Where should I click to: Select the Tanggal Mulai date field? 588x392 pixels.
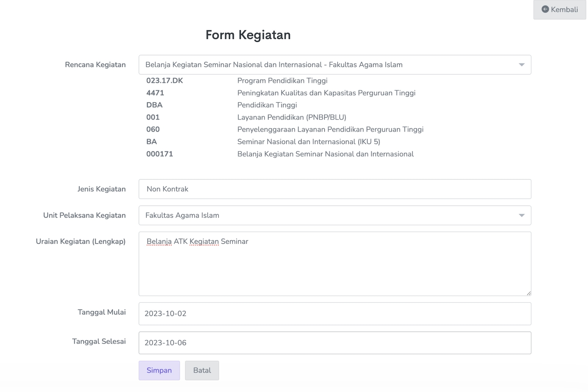coord(334,314)
